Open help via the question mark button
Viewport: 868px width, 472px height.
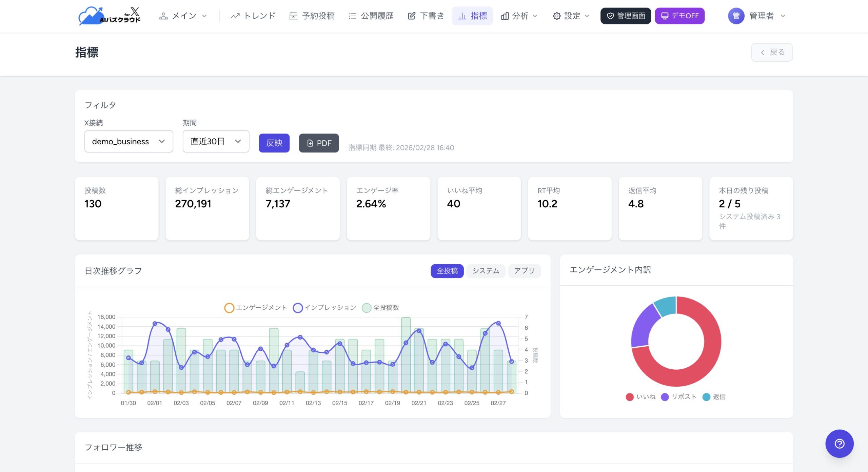tap(839, 444)
